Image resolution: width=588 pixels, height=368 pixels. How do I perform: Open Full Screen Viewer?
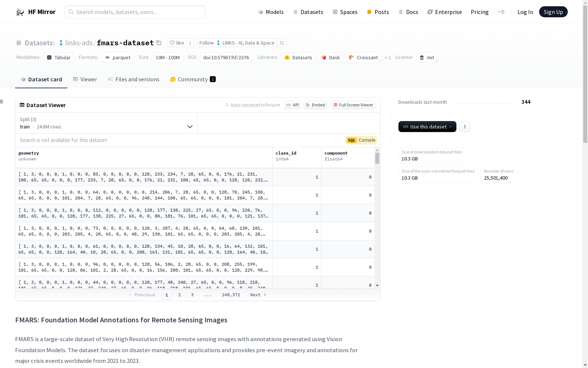(353, 105)
